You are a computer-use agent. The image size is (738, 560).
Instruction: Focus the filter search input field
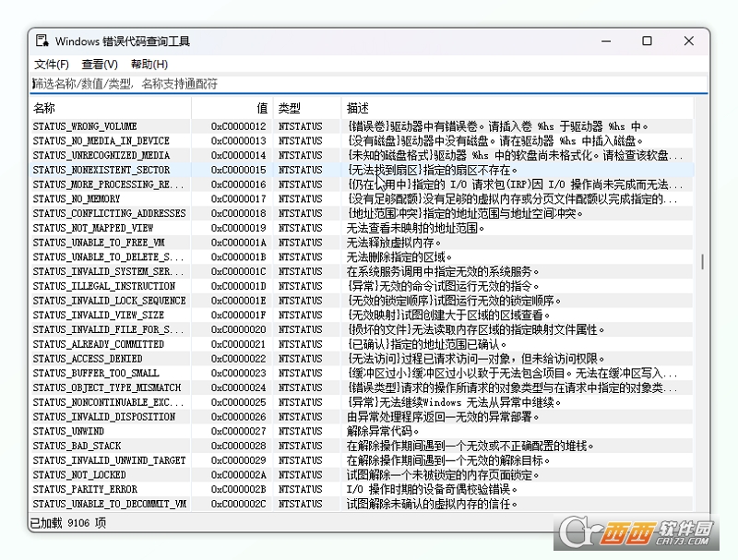[369, 84]
